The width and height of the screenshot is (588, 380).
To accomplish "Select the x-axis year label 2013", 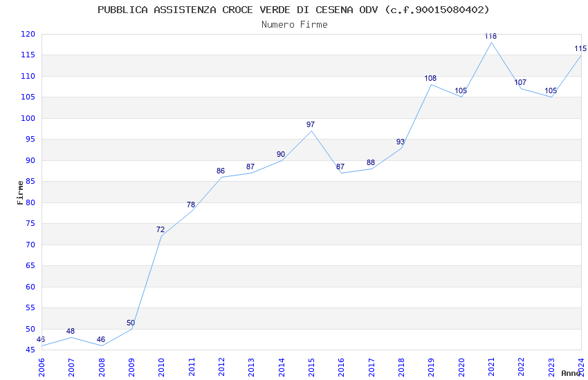I will click(x=252, y=368).
